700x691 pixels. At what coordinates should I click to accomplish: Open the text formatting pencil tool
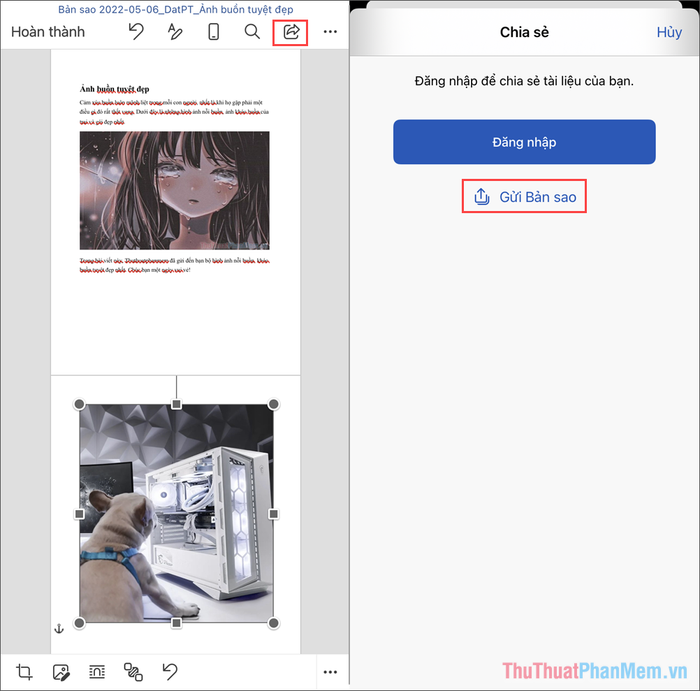tap(175, 32)
